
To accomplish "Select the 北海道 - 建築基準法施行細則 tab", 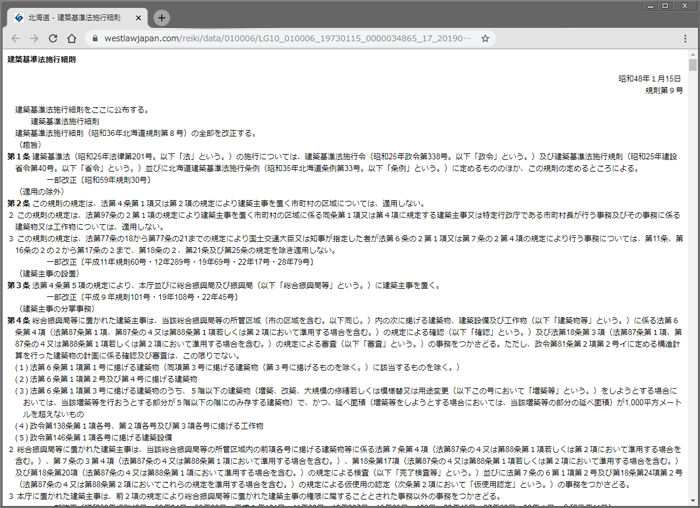I will coord(76,18).
